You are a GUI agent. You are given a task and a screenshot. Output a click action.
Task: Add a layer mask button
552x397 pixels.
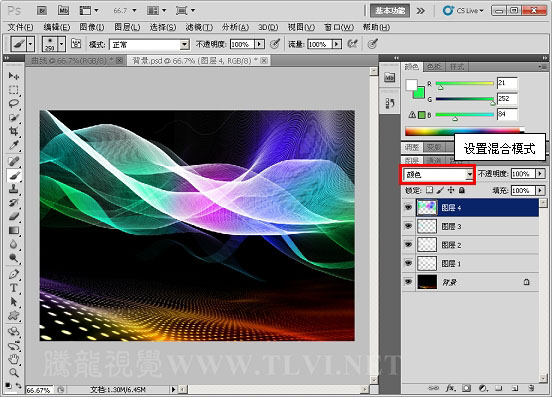(x=466, y=388)
